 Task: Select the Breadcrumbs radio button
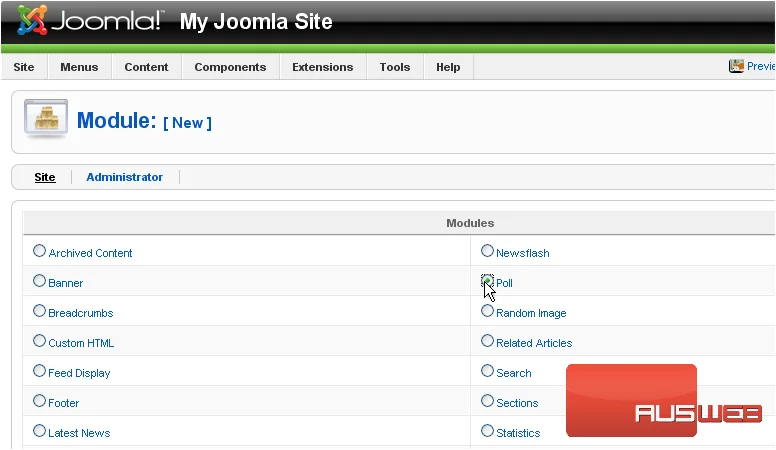[x=40, y=311]
